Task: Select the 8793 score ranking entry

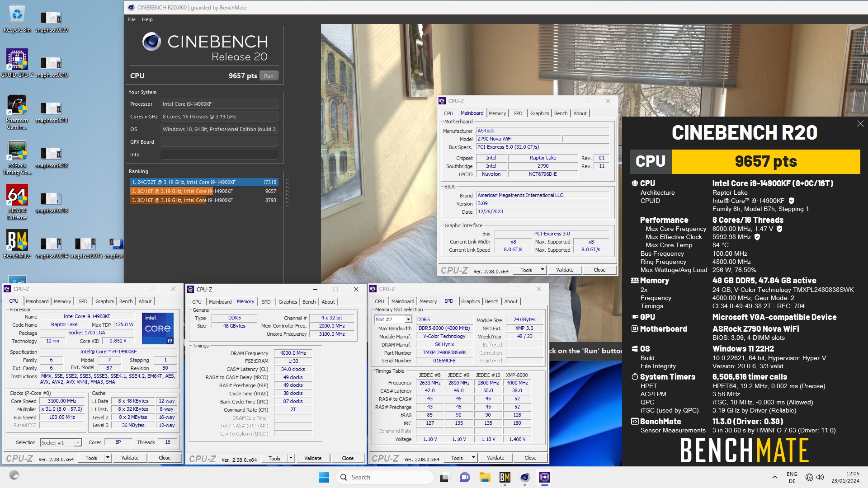Action: (204, 200)
